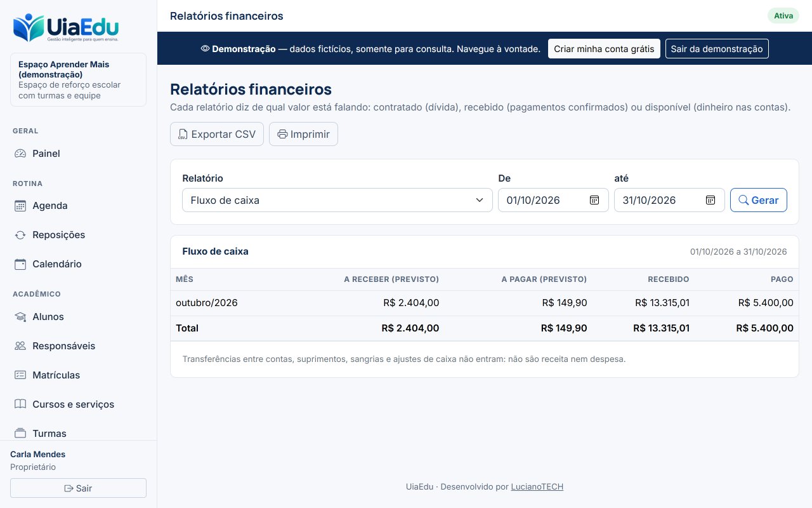Screen dimensions: 812x508
Task: Click the Responsáveis people icon
Action: (x=20, y=346)
